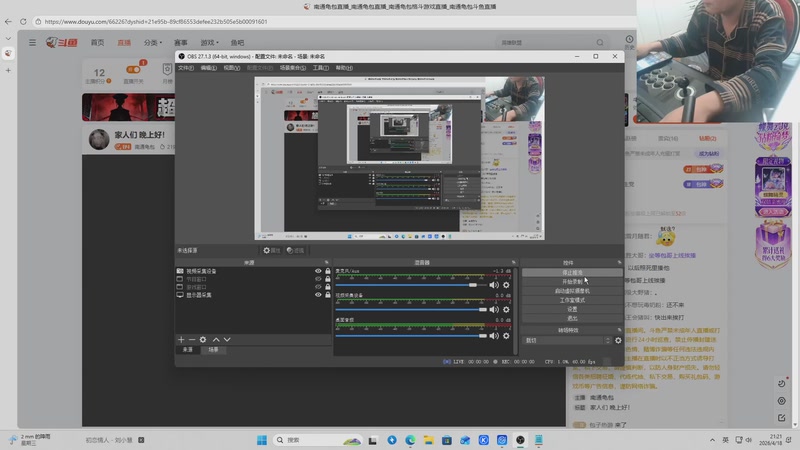The width and height of the screenshot is (800, 450).
Task: Open the scene transition dropdown
Action: click(567, 340)
